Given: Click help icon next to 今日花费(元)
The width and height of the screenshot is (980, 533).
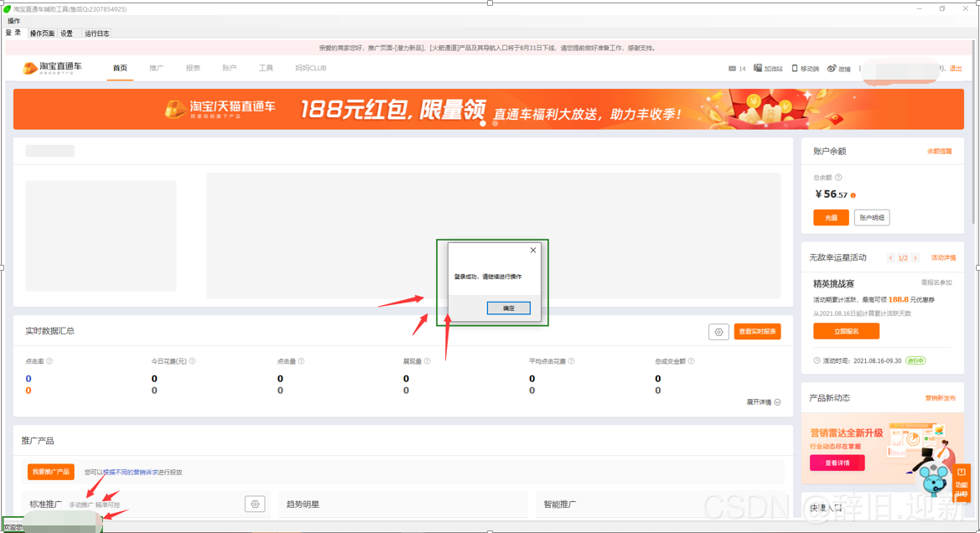Looking at the screenshot, I should (x=192, y=361).
